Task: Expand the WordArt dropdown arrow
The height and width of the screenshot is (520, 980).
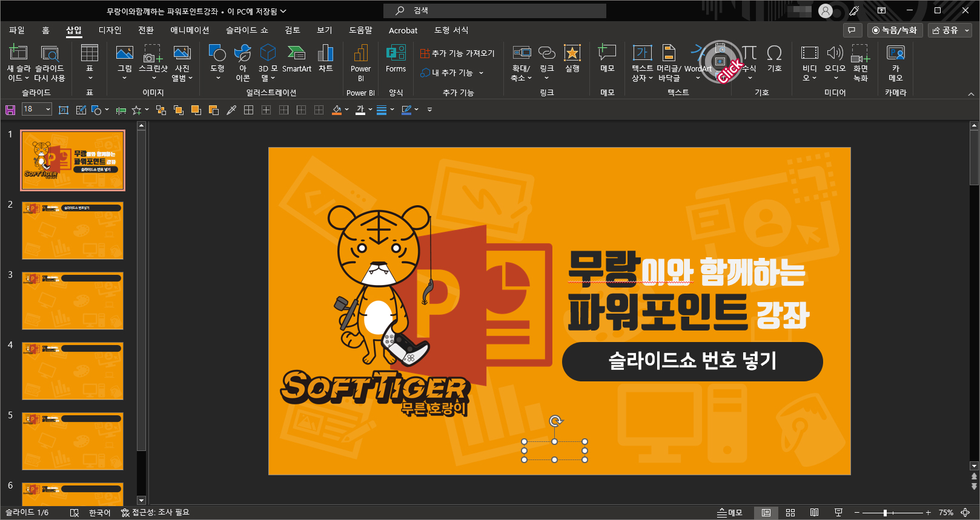Action: (698, 78)
